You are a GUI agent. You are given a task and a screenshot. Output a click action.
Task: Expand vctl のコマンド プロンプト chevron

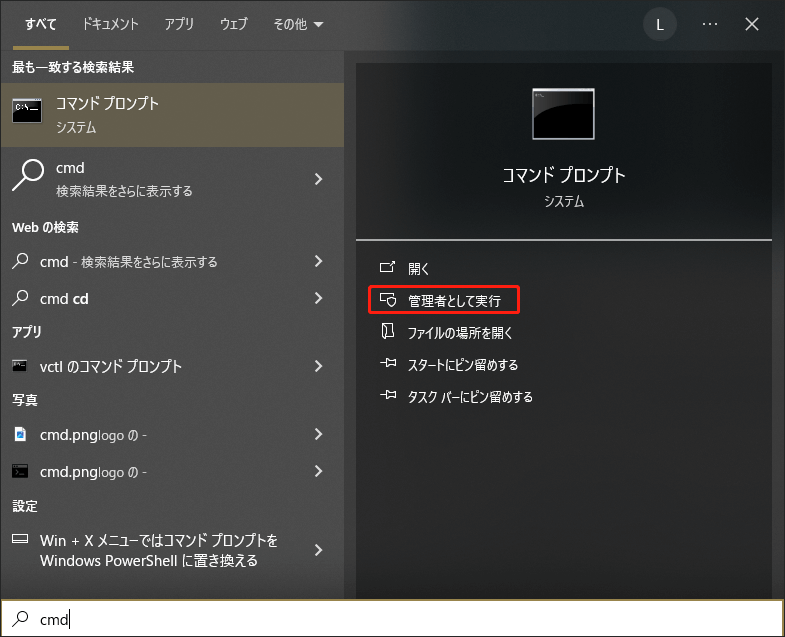(318, 366)
